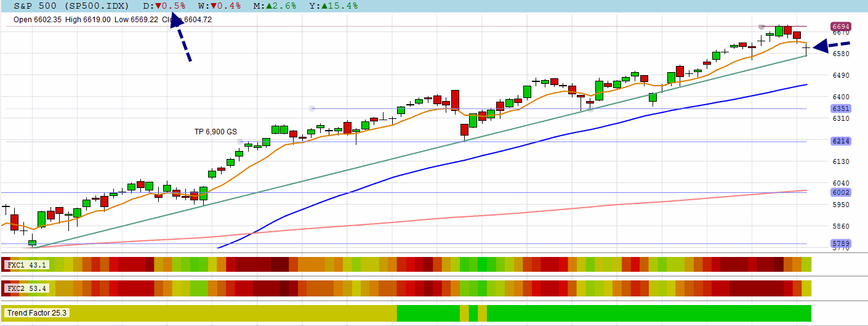
Task: Select the 6002 price level tag
Action: click(841, 192)
